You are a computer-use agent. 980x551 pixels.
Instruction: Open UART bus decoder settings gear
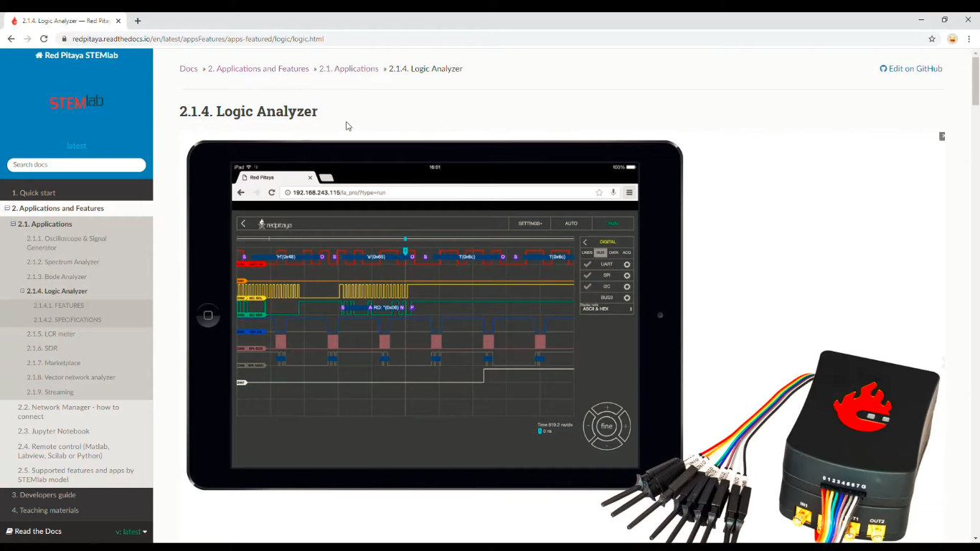click(x=627, y=265)
